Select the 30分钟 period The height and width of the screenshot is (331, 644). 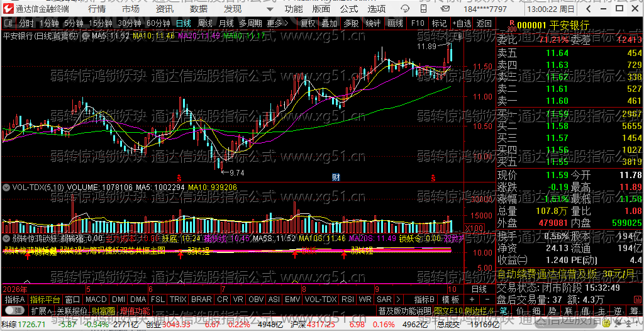coord(130,23)
